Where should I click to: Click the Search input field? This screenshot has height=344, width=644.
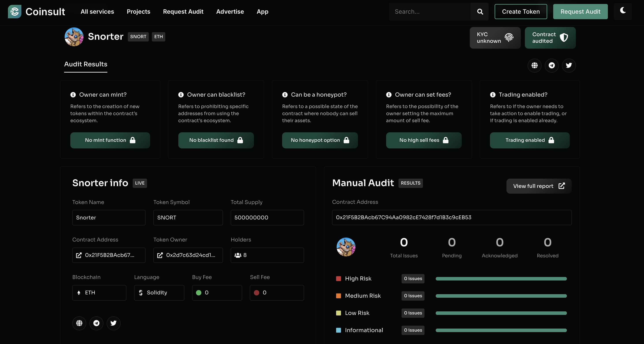[430, 11]
